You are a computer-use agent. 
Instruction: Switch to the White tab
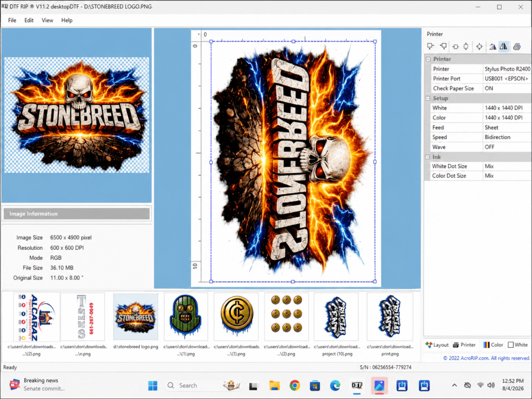point(518,345)
